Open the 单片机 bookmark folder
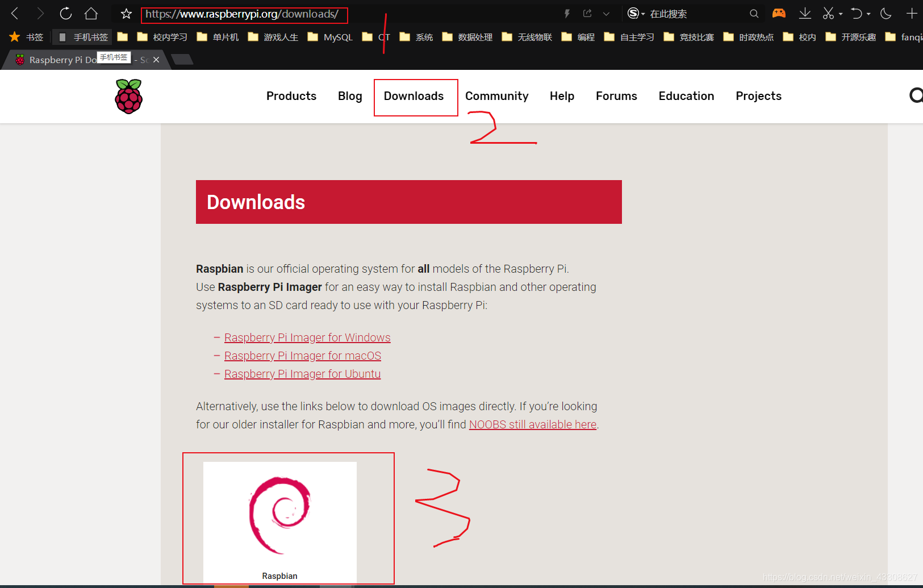The height and width of the screenshot is (588, 923). 218,37
